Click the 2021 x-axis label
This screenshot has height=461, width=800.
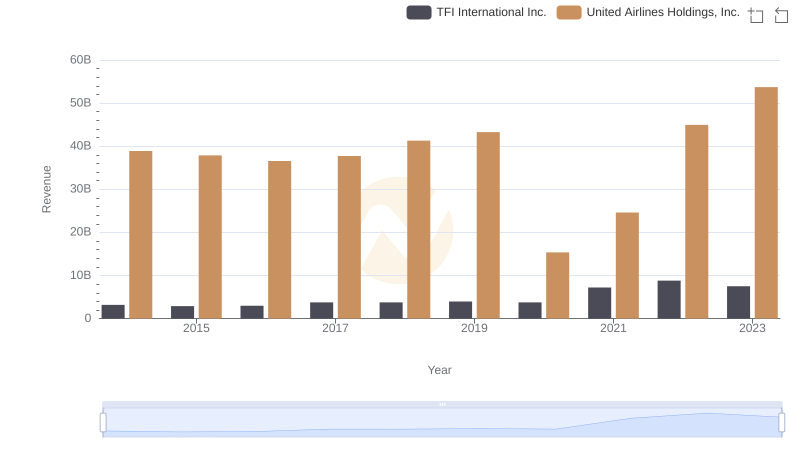(x=613, y=328)
